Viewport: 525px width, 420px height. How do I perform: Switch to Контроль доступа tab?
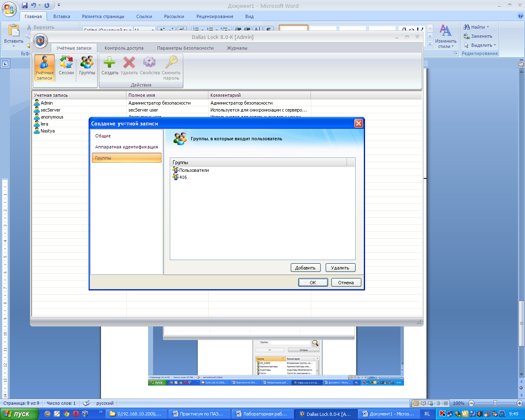tap(124, 48)
